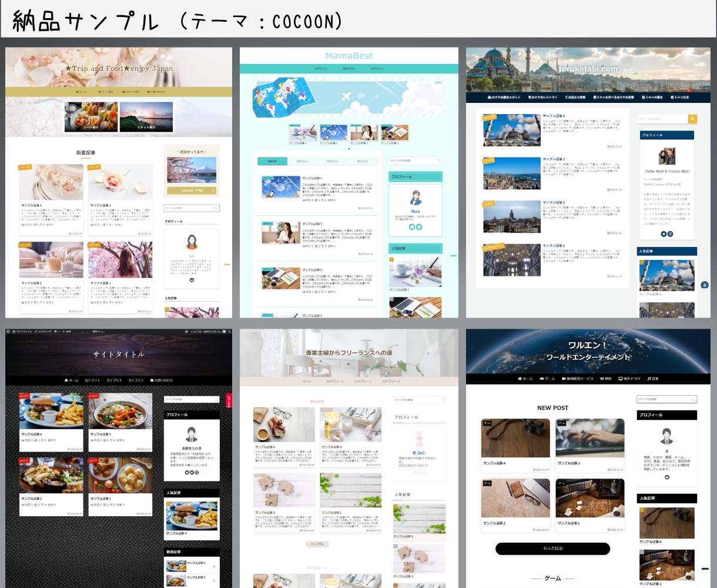Screen dimensions: 717x588
Task: Click the search field on torukotabi.com
Action: pos(662,119)
